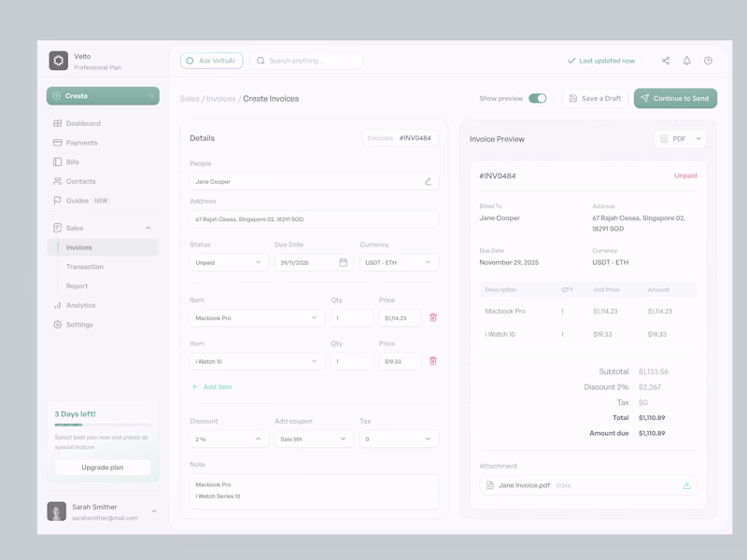Viewport: 747px width, 560px height.
Task: Click the Macbook Pro price $1,114.23 field
Action: (x=401, y=317)
